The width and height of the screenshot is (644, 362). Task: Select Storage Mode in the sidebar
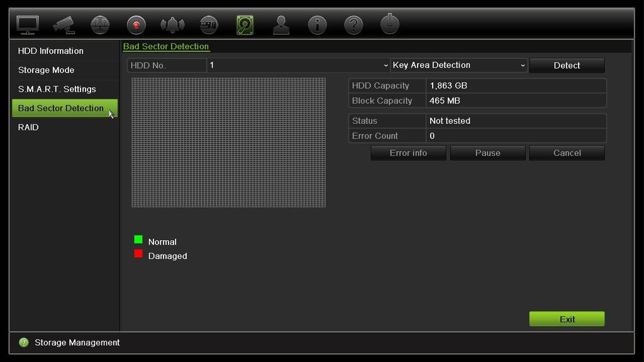[65, 70]
